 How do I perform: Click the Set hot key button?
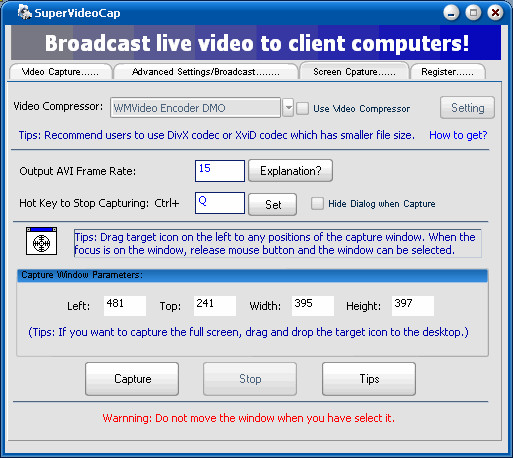(x=272, y=204)
